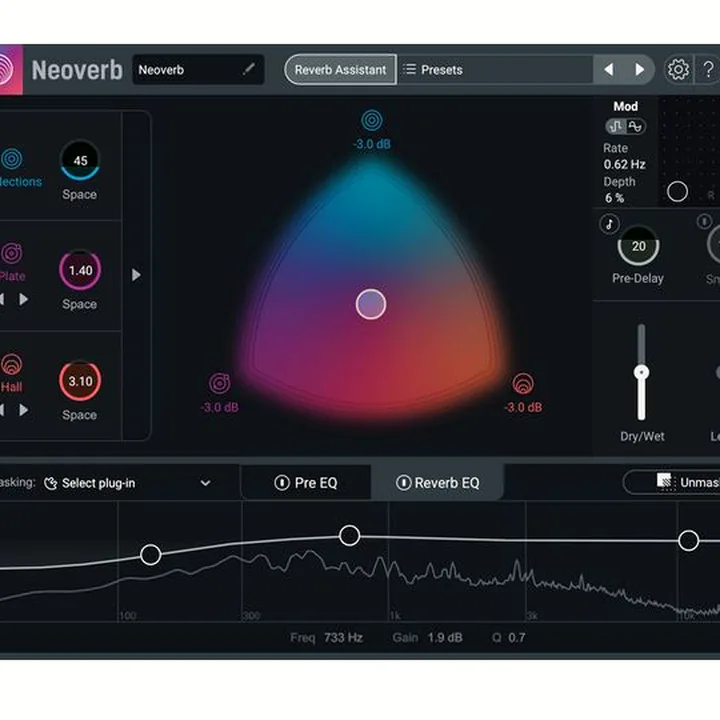The height and width of the screenshot is (720, 720).
Task: Adjust the Pre-Delay knob at 20
Action: tap(638, 246)
